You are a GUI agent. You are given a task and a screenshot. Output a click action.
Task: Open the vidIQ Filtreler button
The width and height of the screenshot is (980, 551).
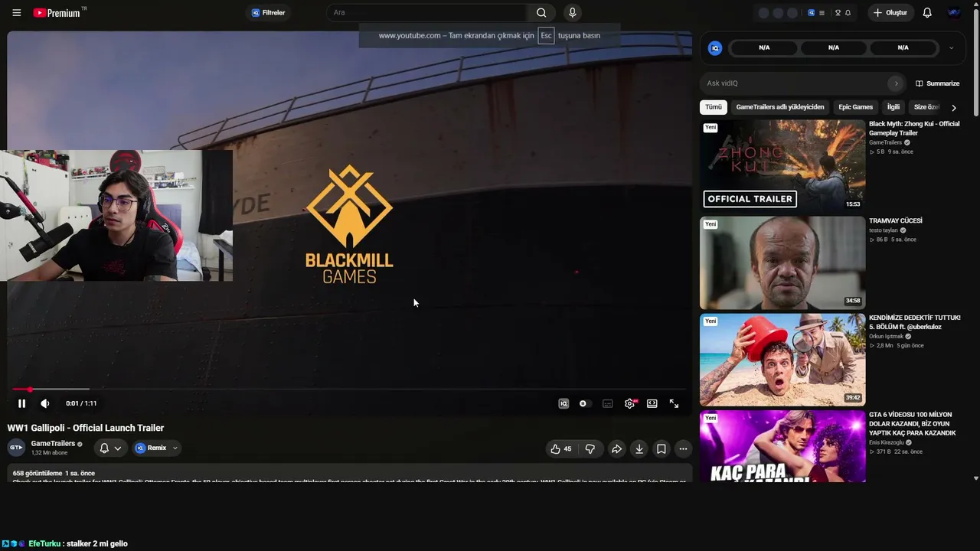[x=268, y=13]
